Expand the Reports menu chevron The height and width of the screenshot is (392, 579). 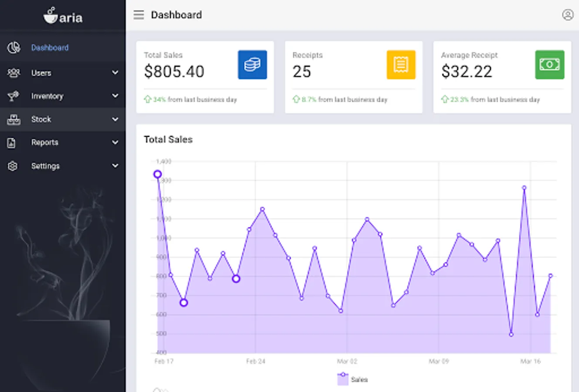[x=115, y=142]
